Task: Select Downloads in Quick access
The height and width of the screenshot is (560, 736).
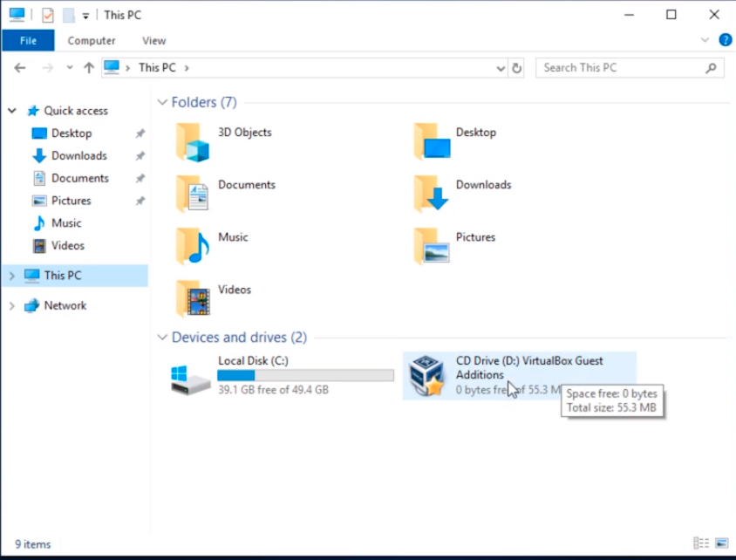Action: coord(78,156)
